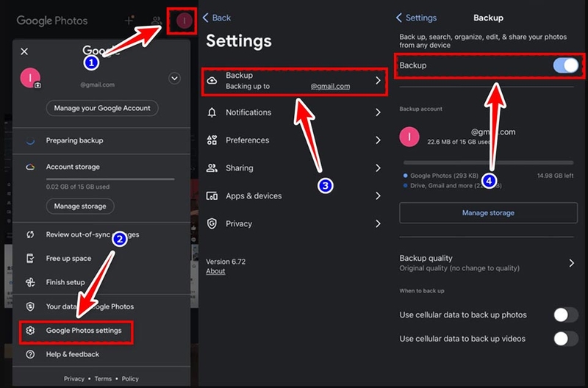Enable cellular data to back up videos
The image size is (588, 388).
566,339
